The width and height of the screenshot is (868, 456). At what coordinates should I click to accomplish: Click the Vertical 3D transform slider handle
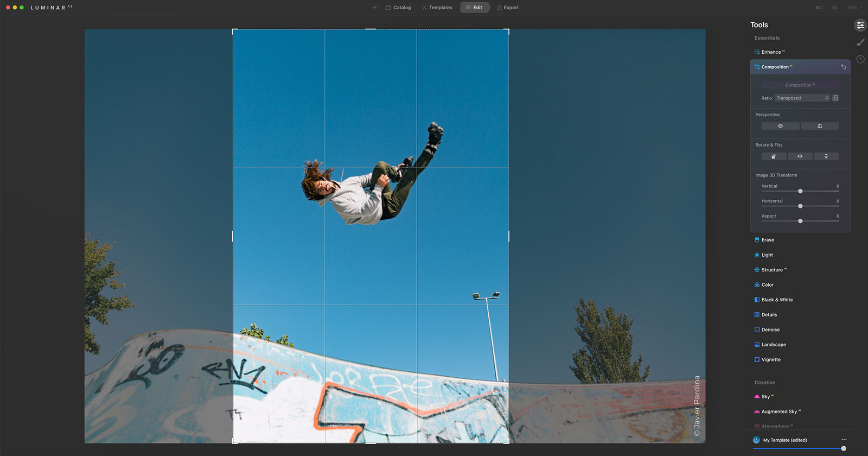800,191
